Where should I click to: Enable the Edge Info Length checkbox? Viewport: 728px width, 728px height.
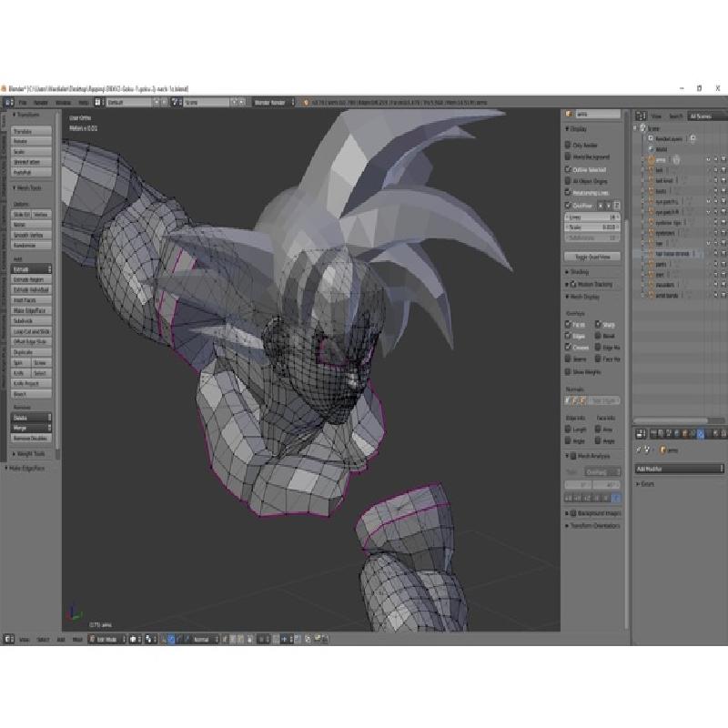(567, 430)
